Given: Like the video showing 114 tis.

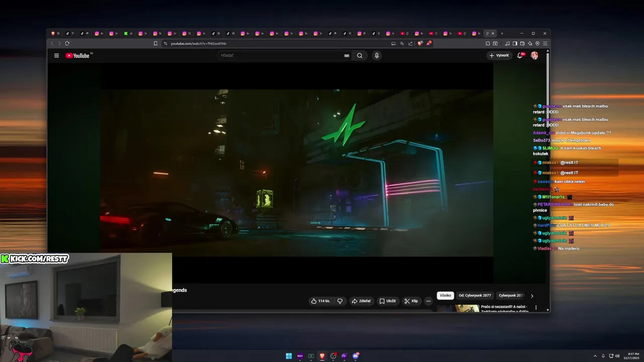Looking at the screenshot, I should (320, 301).
